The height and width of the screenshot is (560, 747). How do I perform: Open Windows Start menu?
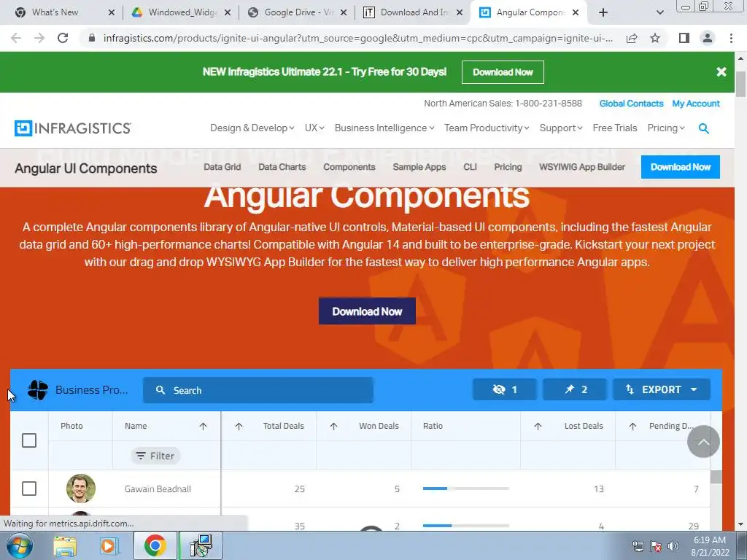[18, 545]
